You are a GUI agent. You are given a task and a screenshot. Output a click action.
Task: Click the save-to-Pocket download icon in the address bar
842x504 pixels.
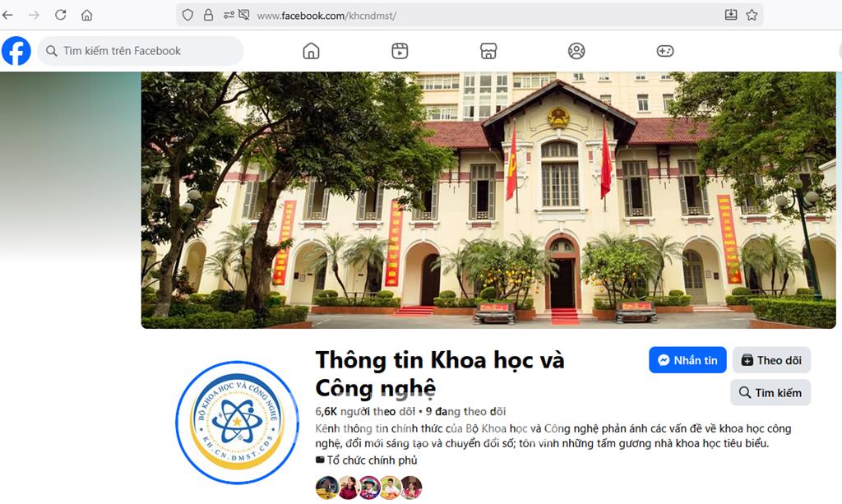coord(731,15)
